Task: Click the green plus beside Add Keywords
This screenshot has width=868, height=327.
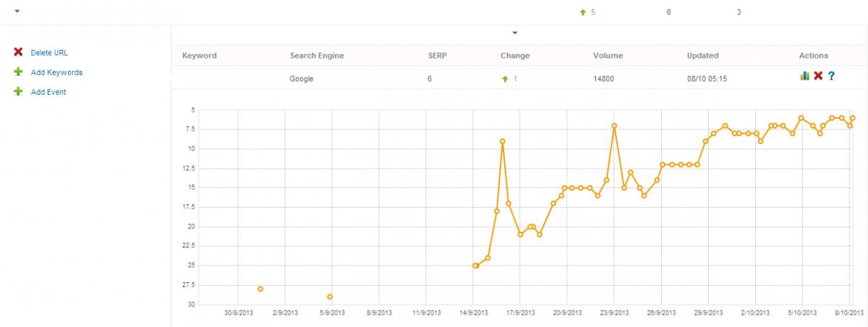Action: point(18,72)
